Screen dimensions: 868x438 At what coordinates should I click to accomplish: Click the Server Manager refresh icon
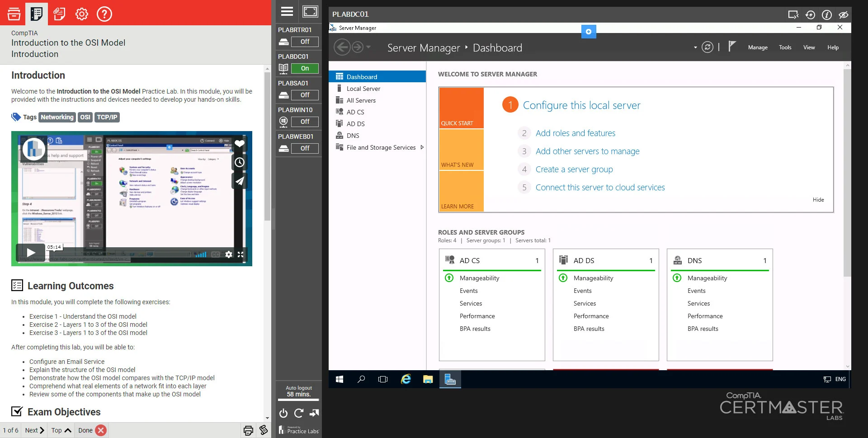point(708,47)
